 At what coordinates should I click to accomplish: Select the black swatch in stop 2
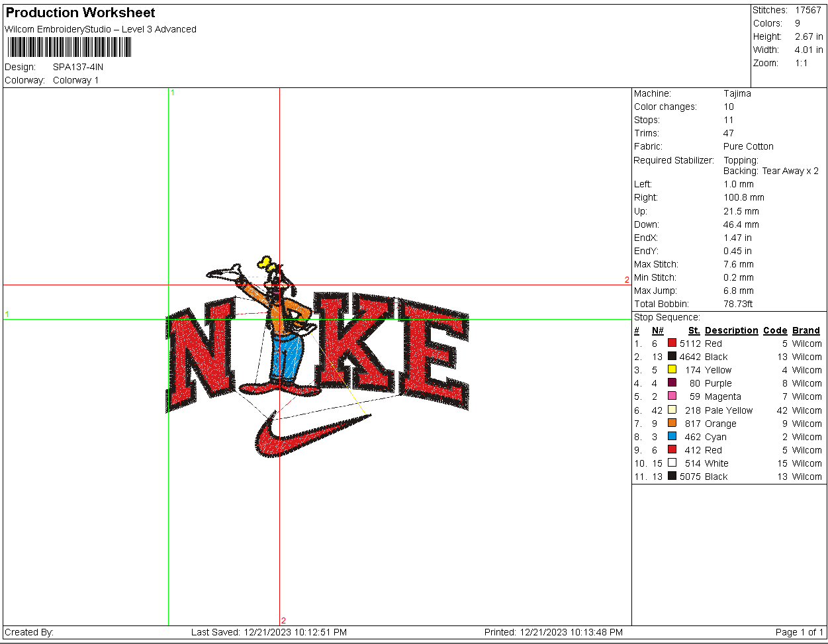[x=672, y=356]
